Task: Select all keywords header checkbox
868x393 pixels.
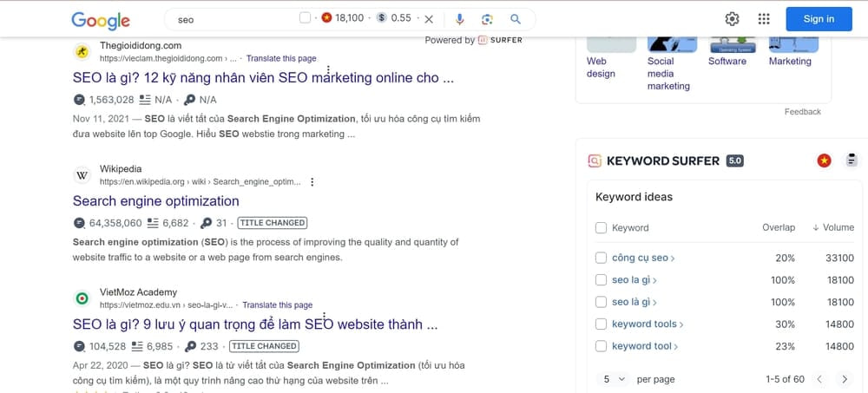Action: tap(602, 228)
